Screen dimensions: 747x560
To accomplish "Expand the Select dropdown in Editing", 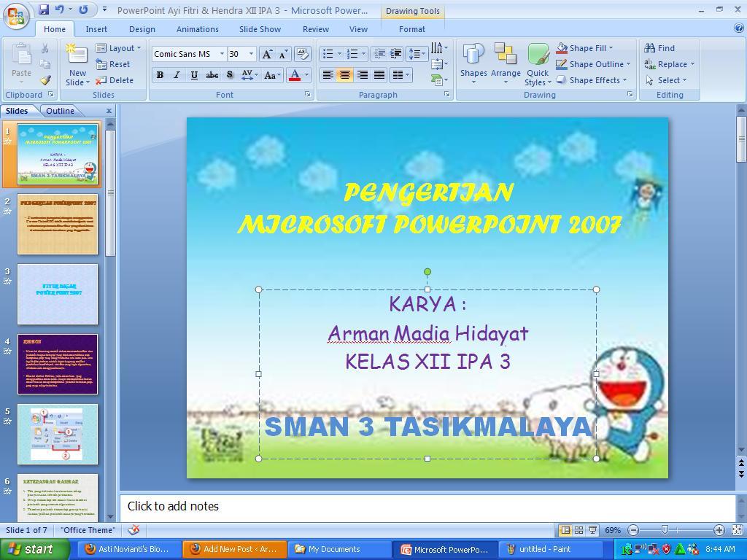I will click(x=667, y=80).
